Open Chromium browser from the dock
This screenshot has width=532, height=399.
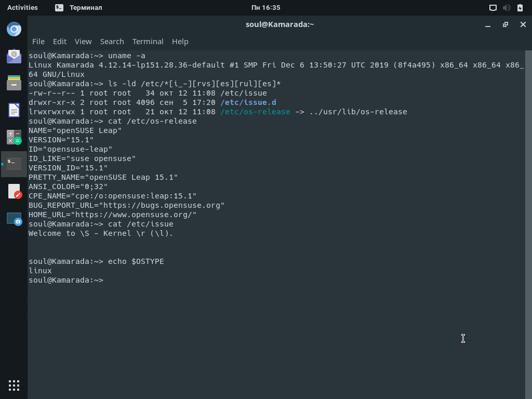tap(14, 30)
